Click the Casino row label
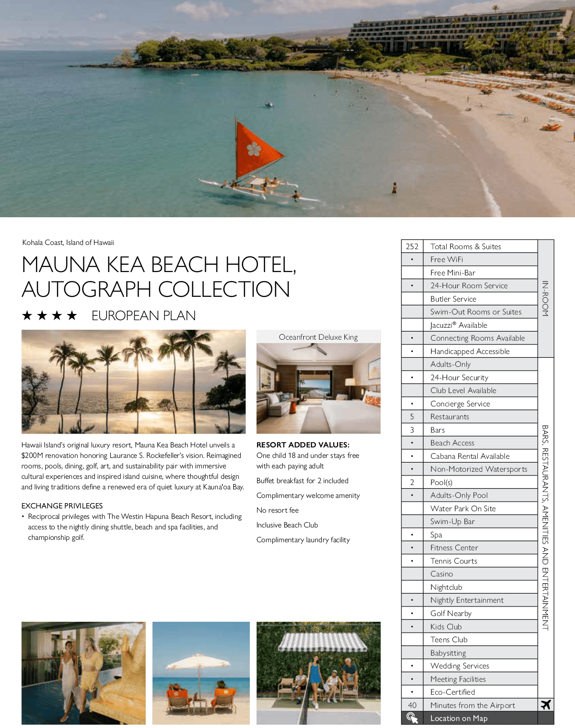The image size is (575, 728). click(442, 574)
